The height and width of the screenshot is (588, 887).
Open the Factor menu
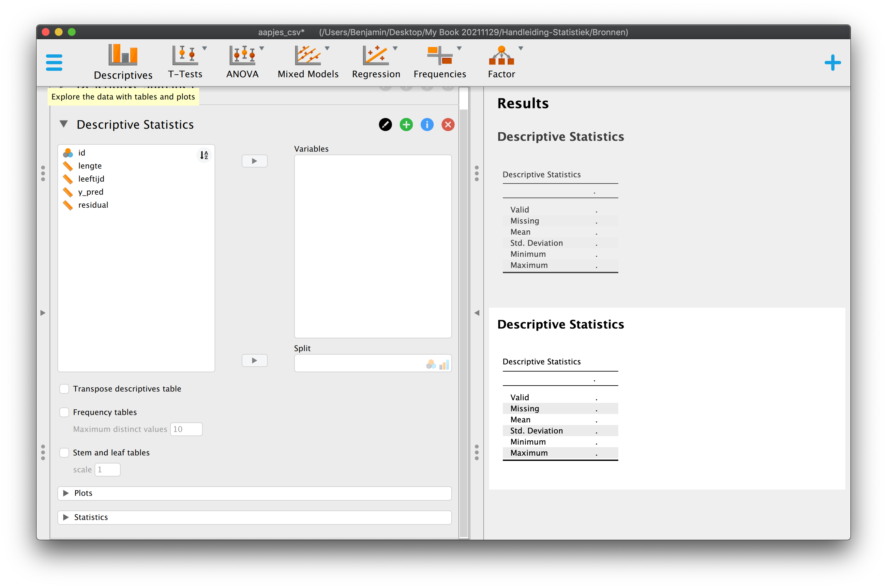501,62
